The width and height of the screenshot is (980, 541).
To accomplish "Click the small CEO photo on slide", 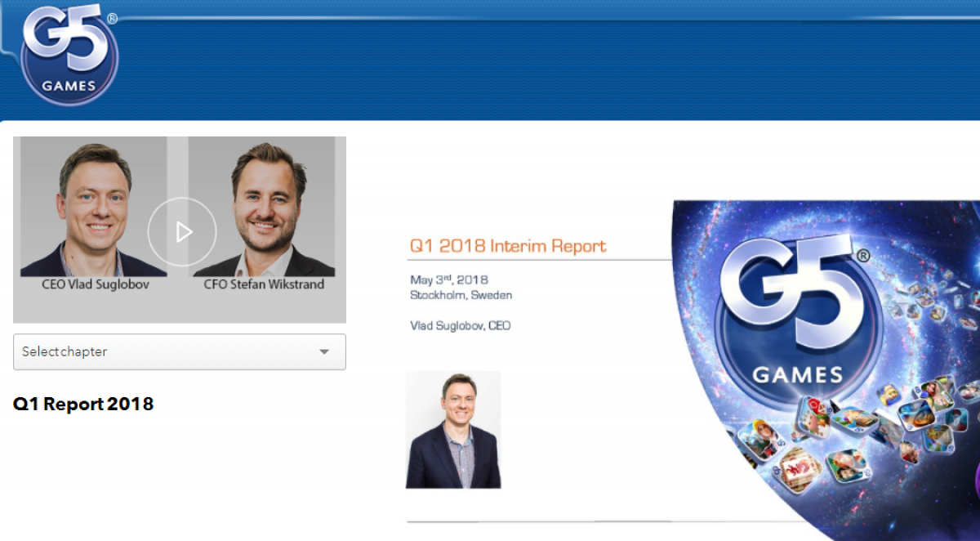I will tap(453, 430).
